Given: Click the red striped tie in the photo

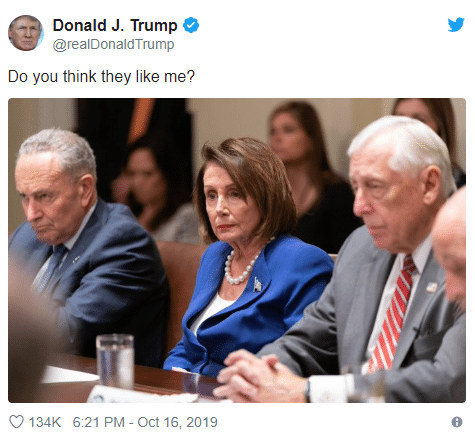Looking at the screenshot, I should 393,313.
